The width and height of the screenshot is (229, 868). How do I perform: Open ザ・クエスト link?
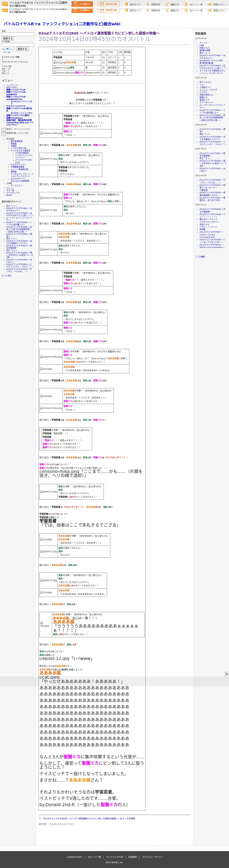(x=17, y=185)
